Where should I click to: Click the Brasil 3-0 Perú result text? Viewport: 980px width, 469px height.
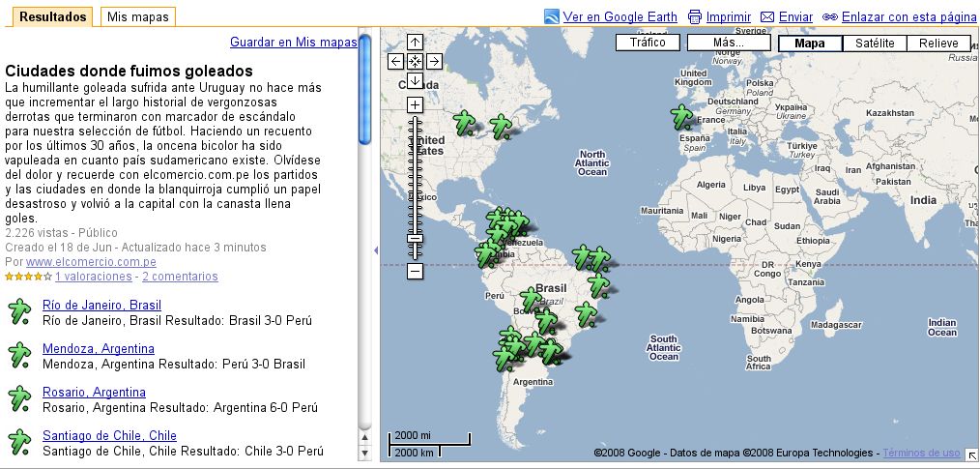270,320
